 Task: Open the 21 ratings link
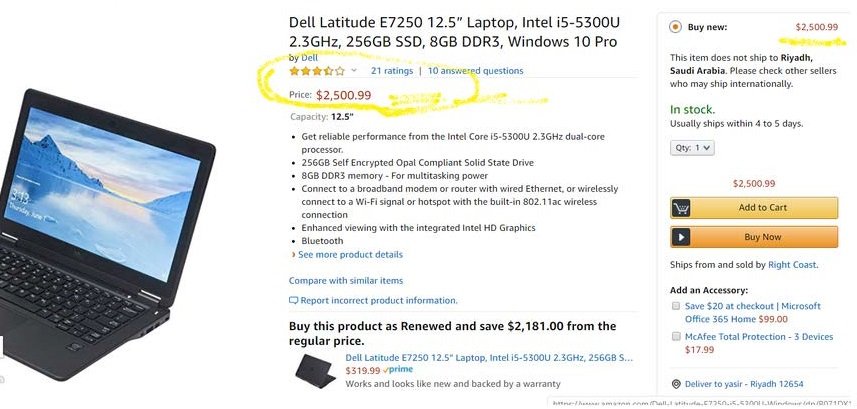(x=391, y=71)
